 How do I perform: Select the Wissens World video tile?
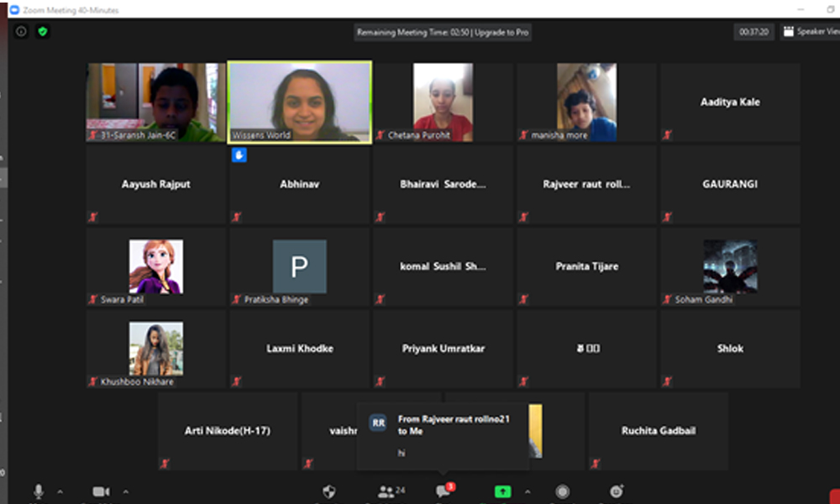point(299,102)
